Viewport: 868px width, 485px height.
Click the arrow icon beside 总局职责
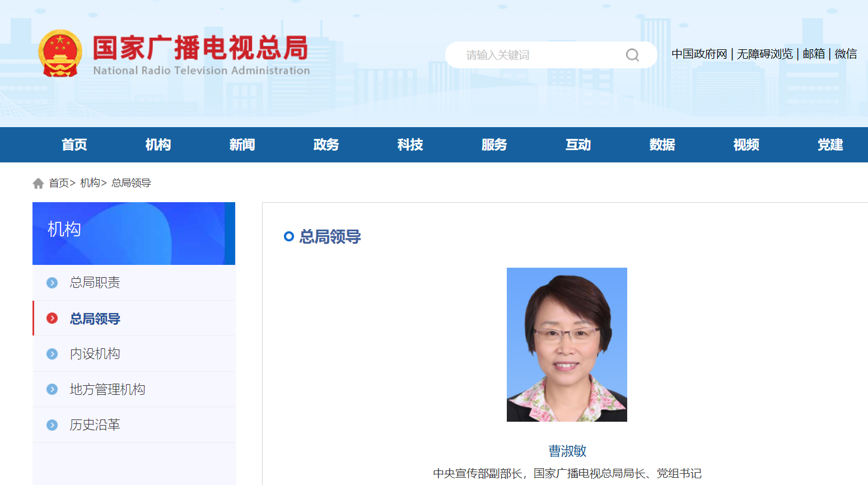[52, 283]
